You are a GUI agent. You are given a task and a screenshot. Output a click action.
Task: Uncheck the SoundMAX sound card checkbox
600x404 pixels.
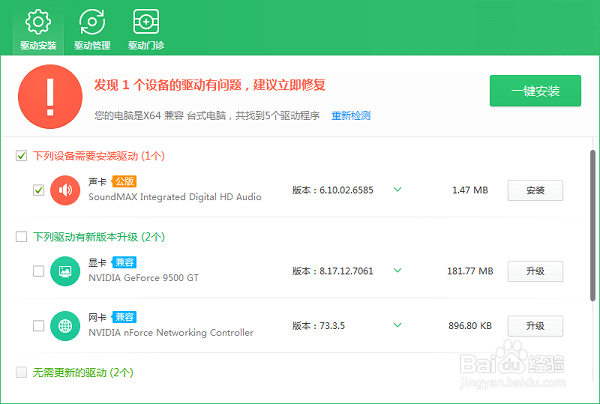[x=39, y=190]
